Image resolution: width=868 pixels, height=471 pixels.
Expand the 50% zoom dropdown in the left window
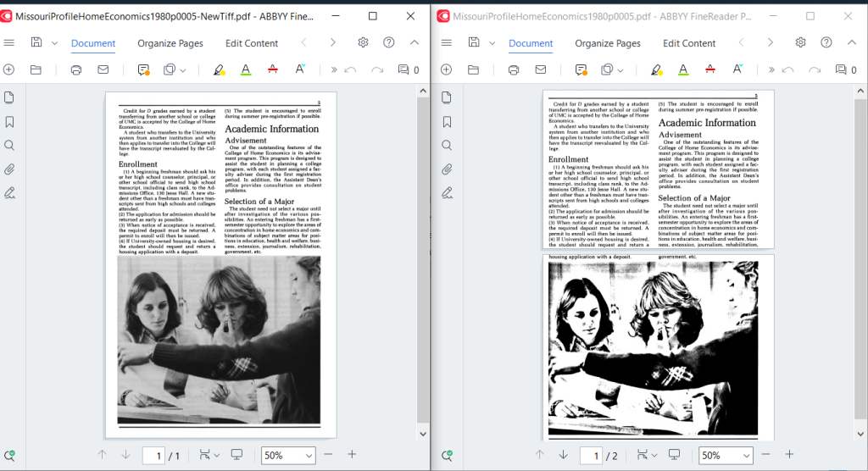(307, 456)
